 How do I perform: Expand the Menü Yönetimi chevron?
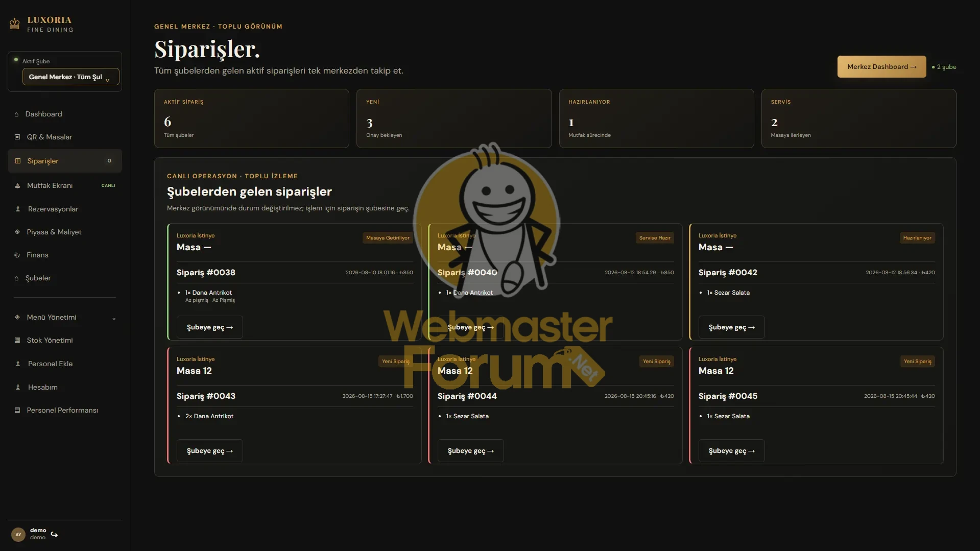pyautogui.click(x=114, y=318)
